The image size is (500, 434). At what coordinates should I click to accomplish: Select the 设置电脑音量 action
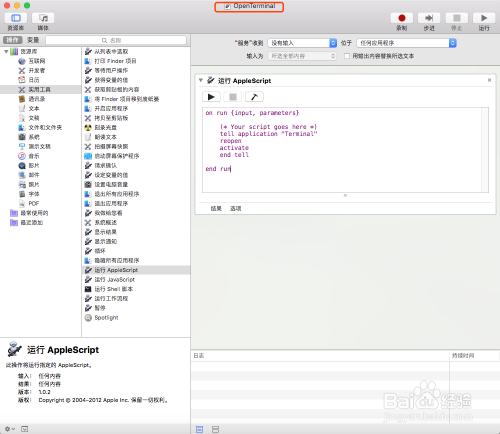[x=111, y=184]
